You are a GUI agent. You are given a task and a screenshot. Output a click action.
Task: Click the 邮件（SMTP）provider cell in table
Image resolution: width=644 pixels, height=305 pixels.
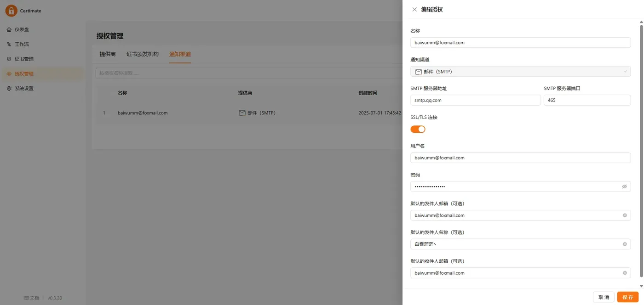(257, 113)
